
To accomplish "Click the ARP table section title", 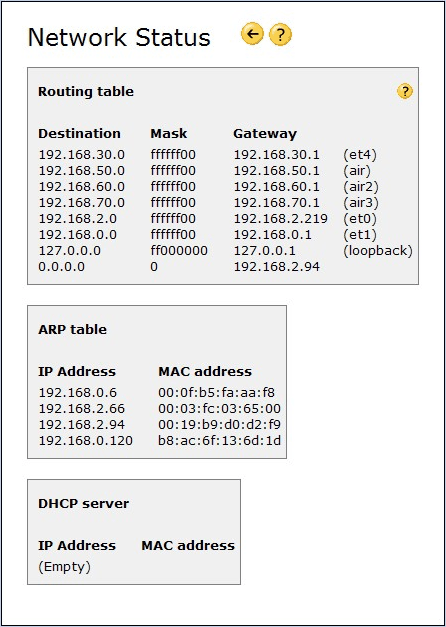I will click(73, 329).
